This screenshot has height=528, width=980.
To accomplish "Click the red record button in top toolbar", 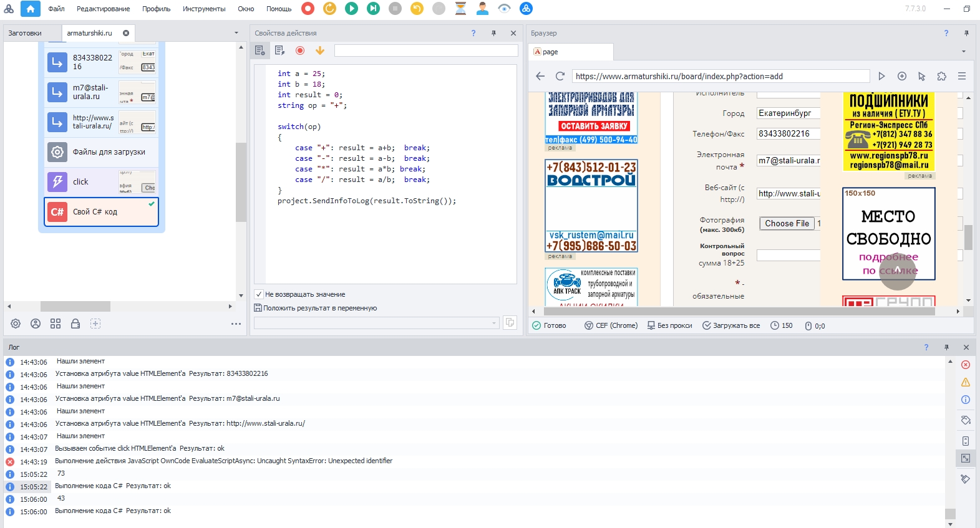I will point(308,9).
